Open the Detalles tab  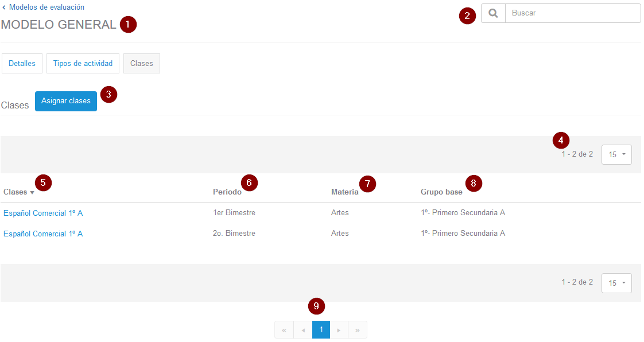[x=22, y=64]
